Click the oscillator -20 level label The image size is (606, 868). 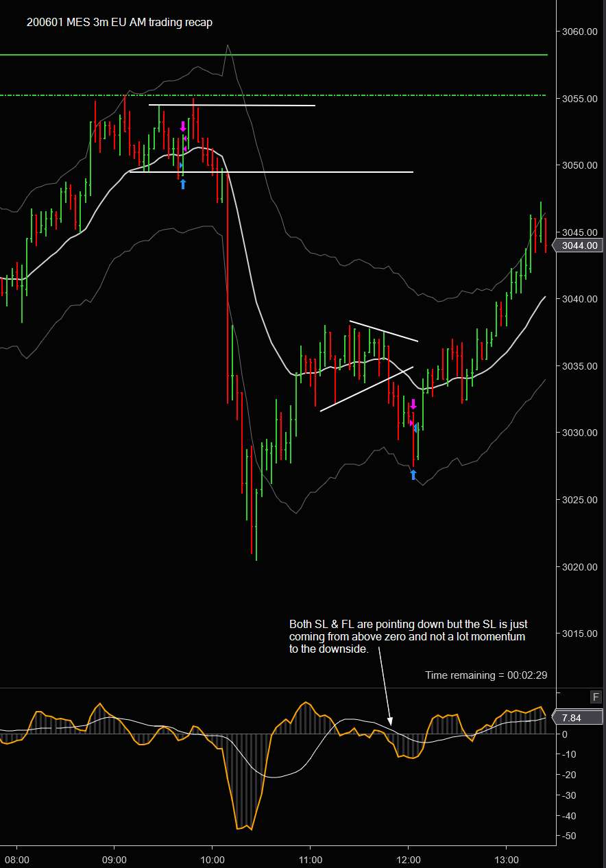point(569,775)
